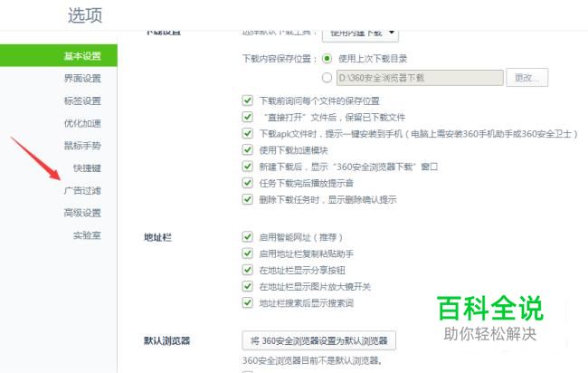
Task: Click the 下载内容保存位置 label
Action: tap(280, 59)
